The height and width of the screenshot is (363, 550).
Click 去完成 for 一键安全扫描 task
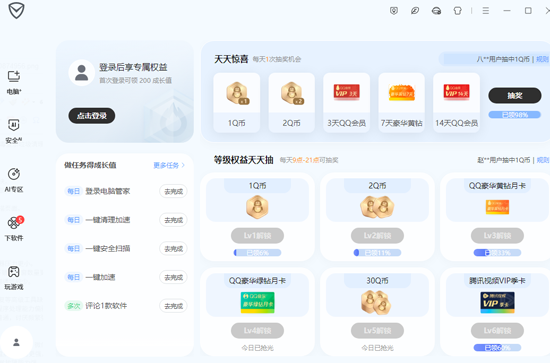[173, 249]
